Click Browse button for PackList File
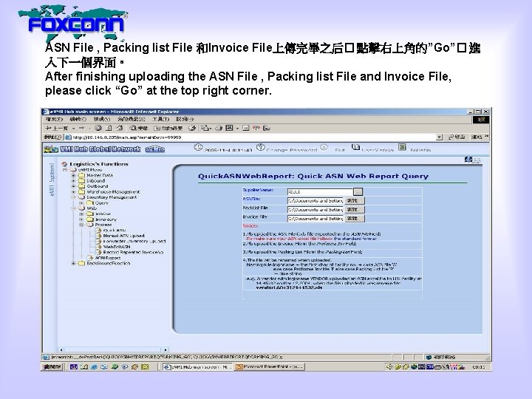The width and height of the screenshot is (532, 399). (354, 210)
